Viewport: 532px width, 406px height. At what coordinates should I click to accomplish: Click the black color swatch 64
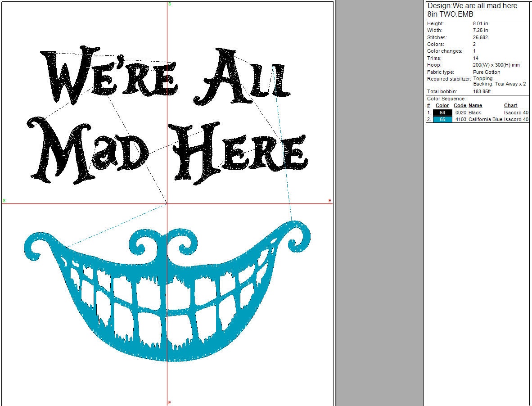(x=442, y=113)
